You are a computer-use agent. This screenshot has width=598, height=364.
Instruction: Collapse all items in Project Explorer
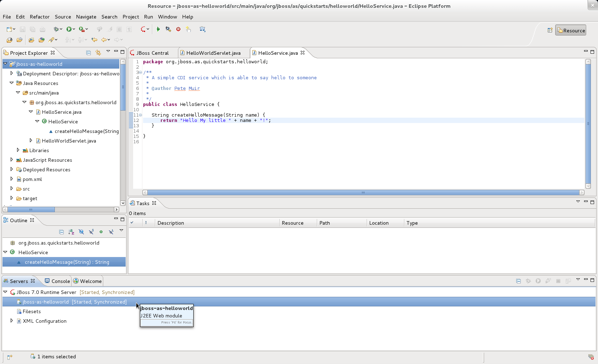88,53
